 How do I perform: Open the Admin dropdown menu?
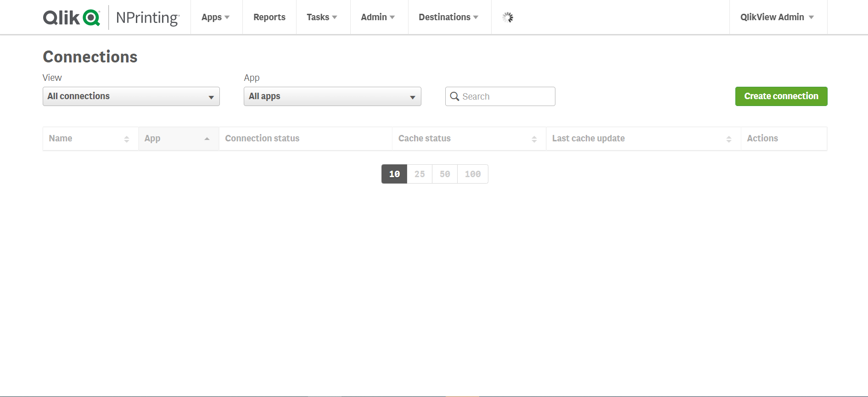coord(378,17)
